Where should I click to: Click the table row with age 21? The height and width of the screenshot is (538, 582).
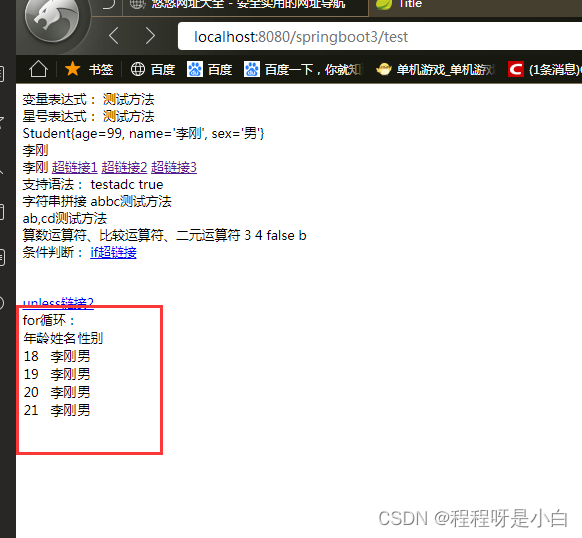57,410
